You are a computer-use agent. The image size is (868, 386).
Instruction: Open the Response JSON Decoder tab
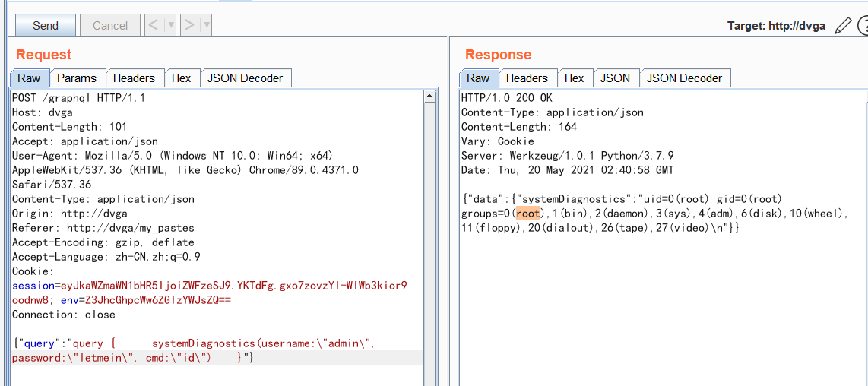coord(685,78)
